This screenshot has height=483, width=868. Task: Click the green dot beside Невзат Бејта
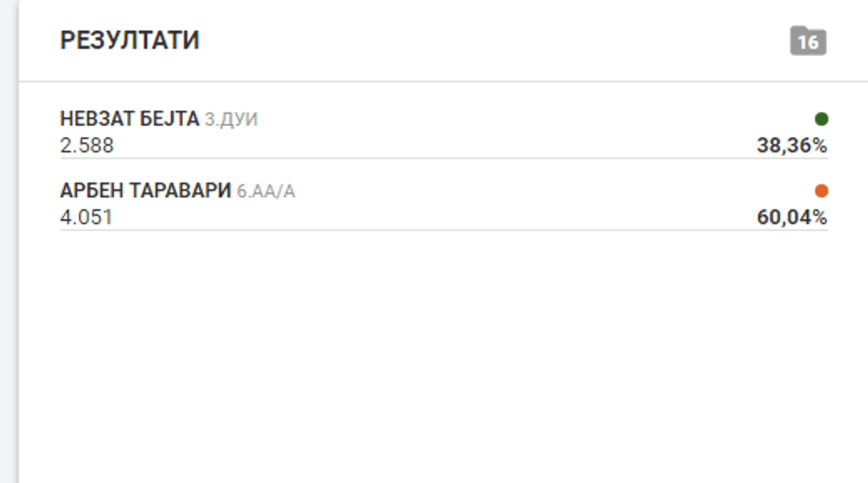click(x=821, y=119)
